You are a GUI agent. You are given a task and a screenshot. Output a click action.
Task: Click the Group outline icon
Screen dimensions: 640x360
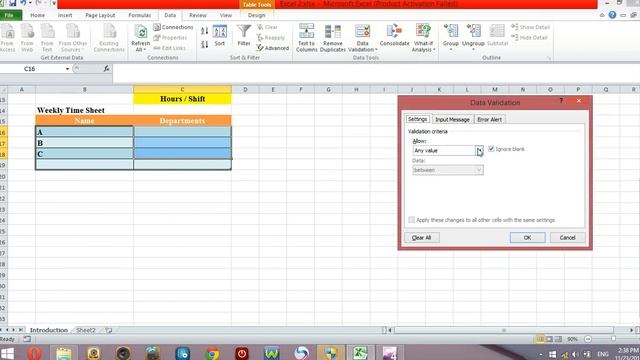(451, 31)
